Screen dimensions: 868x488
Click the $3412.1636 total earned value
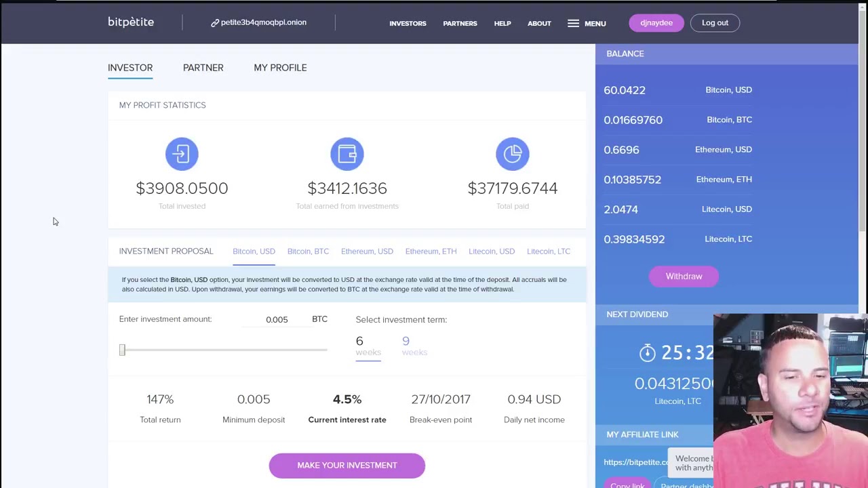[347, 188]
